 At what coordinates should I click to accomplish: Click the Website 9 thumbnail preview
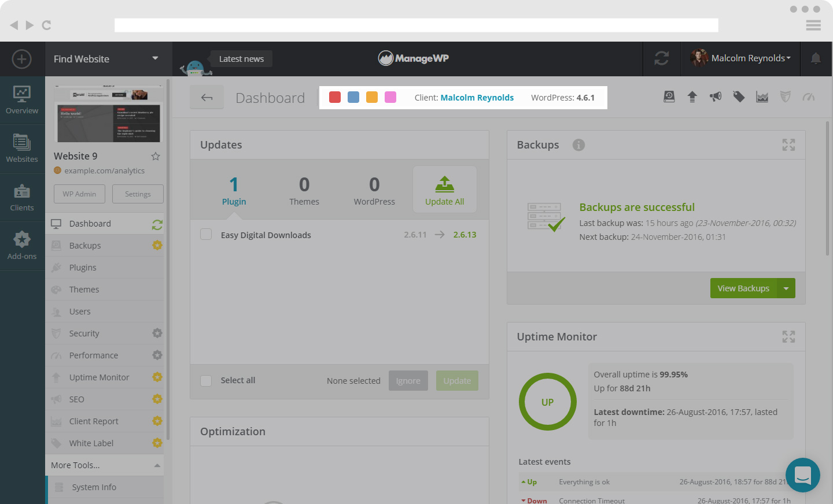click(109, 114)
